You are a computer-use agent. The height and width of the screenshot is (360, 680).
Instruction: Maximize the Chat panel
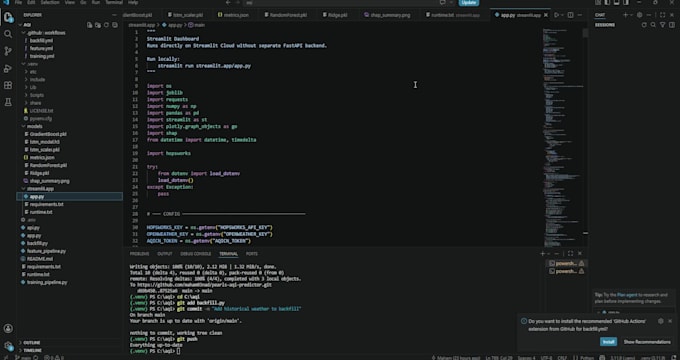(662, 15)
